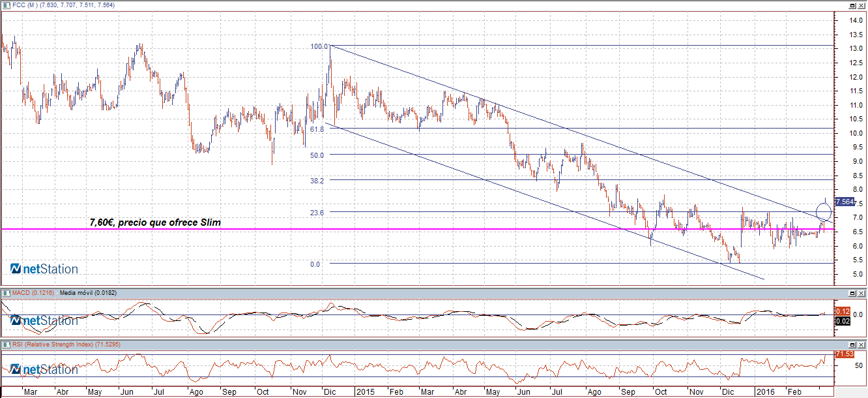The height and width of the screenshot is (398, 868).
Task: Close the FCC price chart panel
Action: pos(861,5)
